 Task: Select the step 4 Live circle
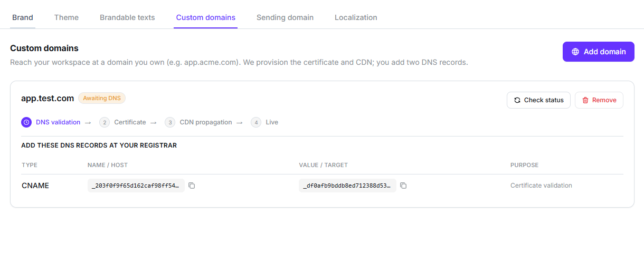pyautogui.click(x=256, y=122)
